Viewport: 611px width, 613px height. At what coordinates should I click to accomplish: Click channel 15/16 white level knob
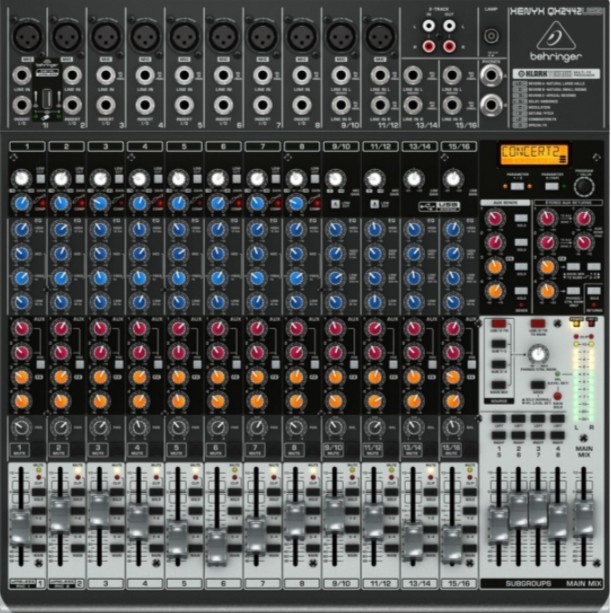[x=453, y=179]
